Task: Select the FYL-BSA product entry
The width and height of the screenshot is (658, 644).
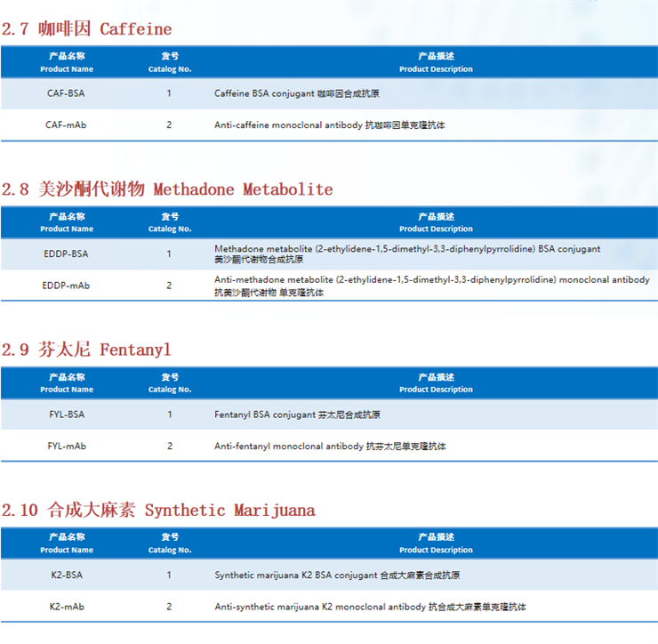Action: 66,415
